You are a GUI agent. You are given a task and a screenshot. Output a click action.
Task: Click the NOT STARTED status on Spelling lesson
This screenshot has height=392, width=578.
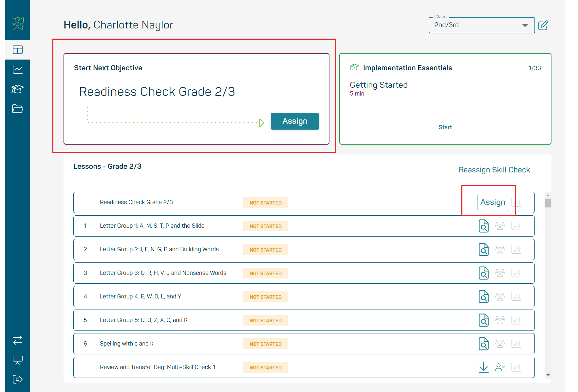(x=265, y=344)
